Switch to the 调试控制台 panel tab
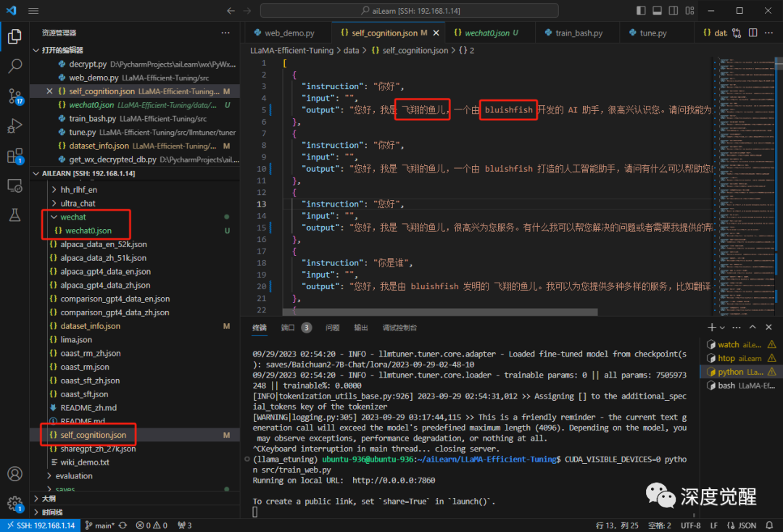Viewport: 783px width, 532px height. coord(399,328)
